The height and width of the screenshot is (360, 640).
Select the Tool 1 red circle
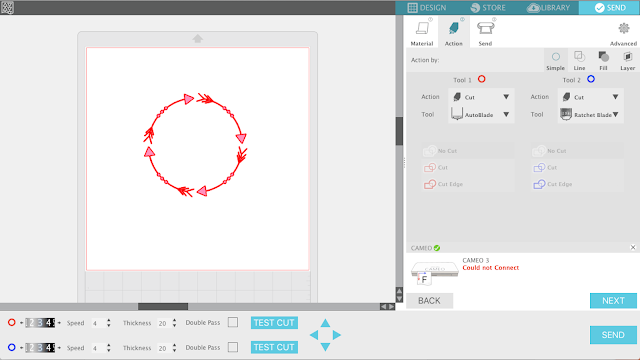482,79
